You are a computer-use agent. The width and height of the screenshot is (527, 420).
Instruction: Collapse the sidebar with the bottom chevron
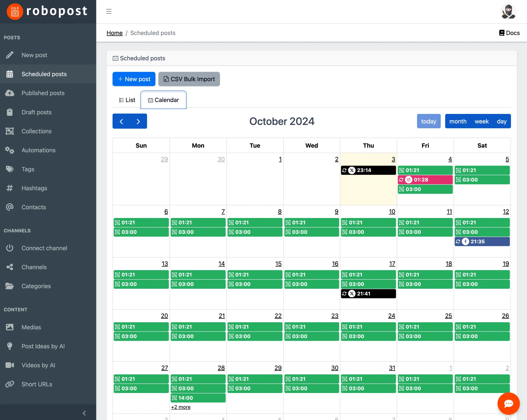pyautogui.click(x=84, y=413)
